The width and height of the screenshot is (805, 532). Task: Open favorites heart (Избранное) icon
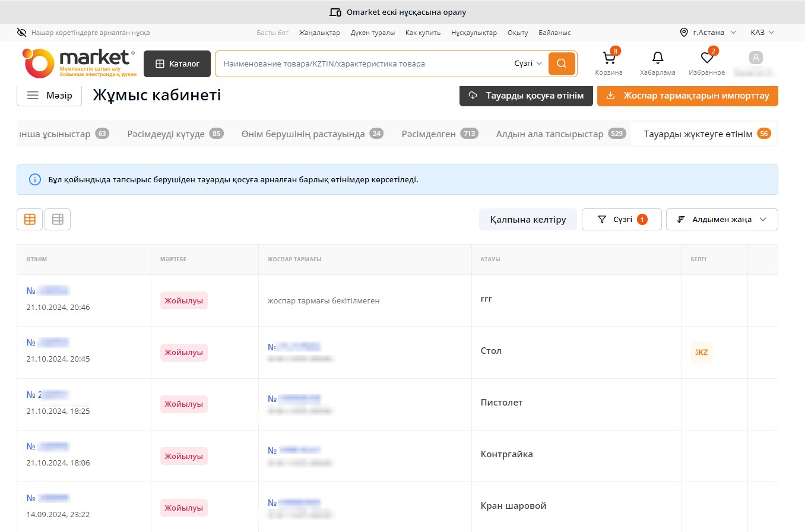pos(706,59)
